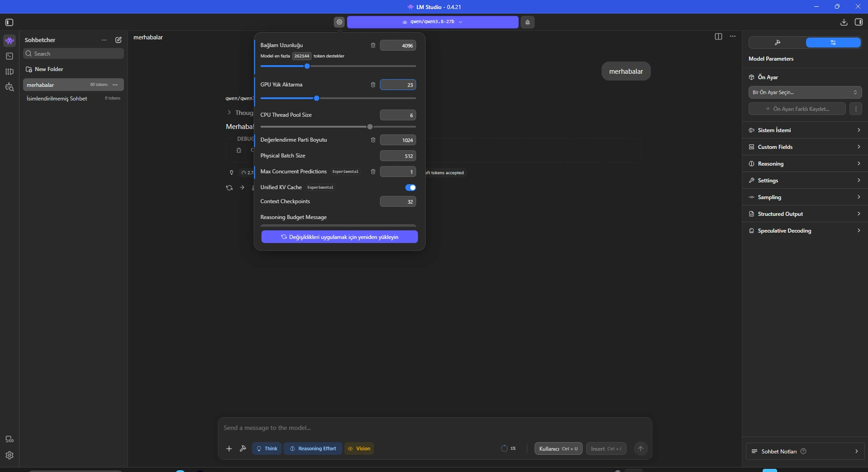Expand the Thought block chevron
The image size is (868, 472).
229,112
